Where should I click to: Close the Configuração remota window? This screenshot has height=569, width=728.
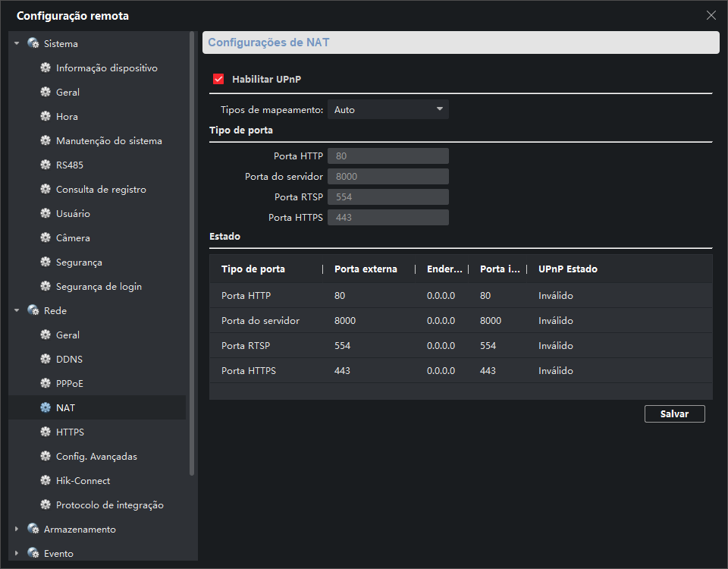[711, 15]
